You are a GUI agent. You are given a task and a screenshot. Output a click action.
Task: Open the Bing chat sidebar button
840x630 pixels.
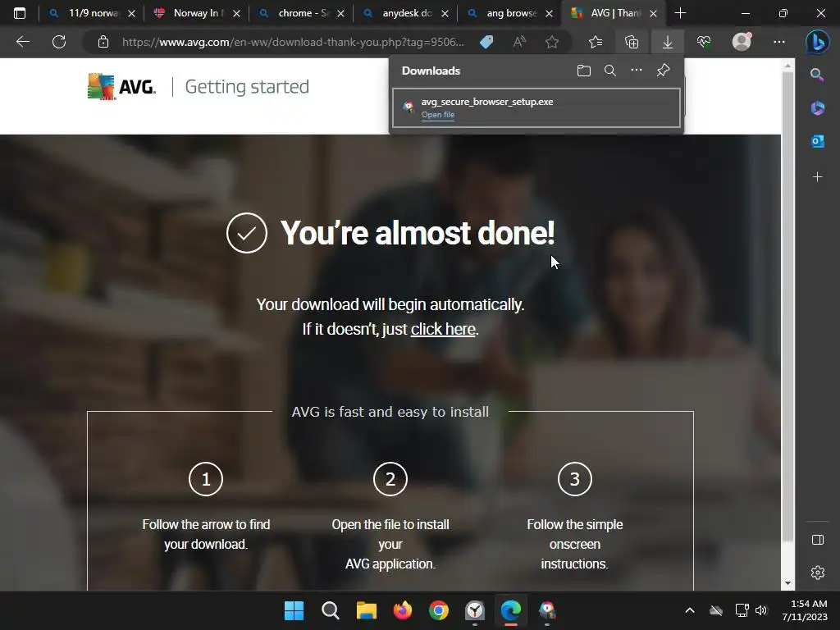click(818, 42)
